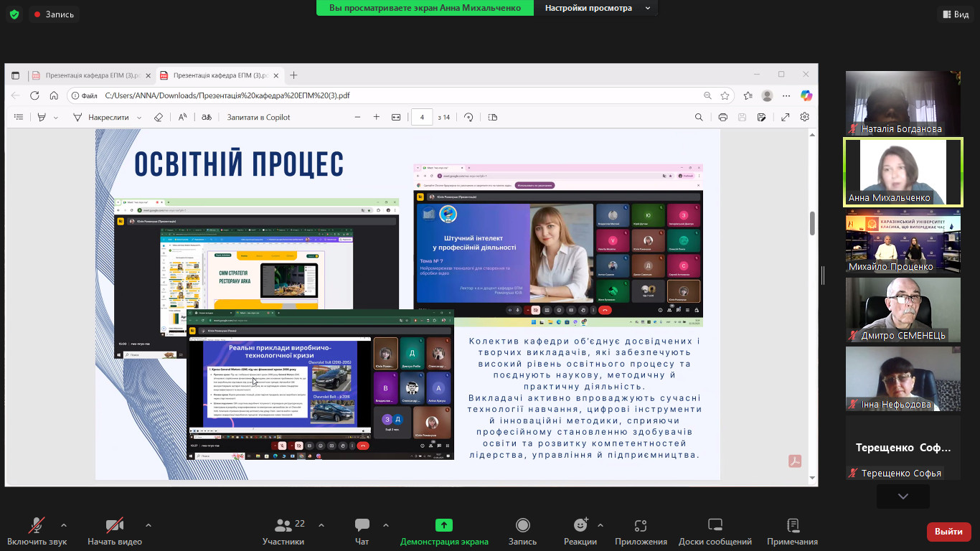Screen dimensions: 980x551
Task: Switch to the first Презентація PDF tab
Action: point(90,75)
